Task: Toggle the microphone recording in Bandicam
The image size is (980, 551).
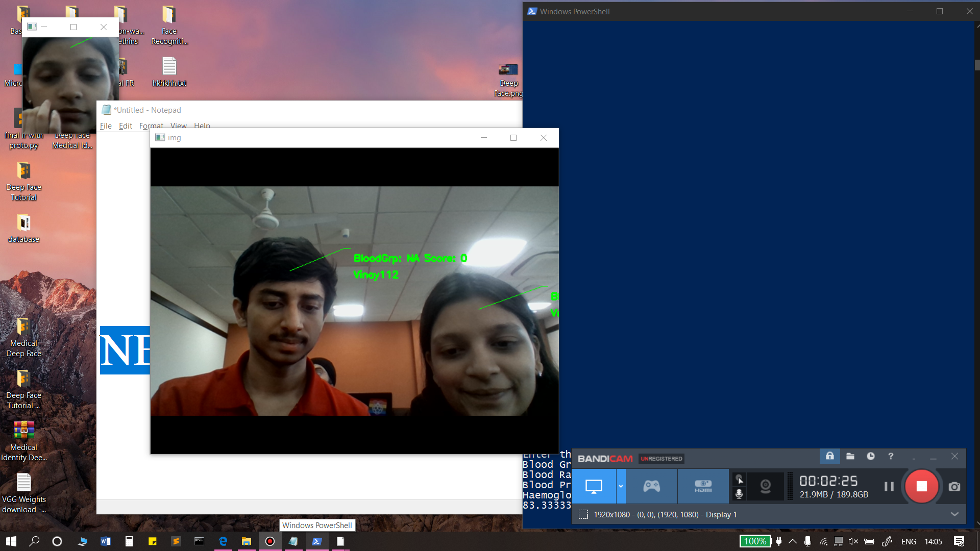Action: point(739,494)
